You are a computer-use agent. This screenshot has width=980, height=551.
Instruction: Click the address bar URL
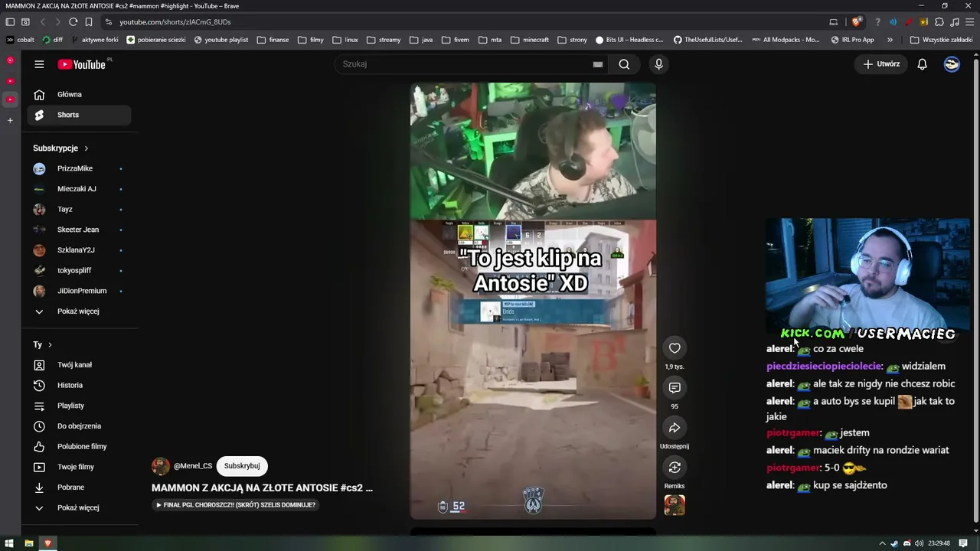tap(175, 22)
